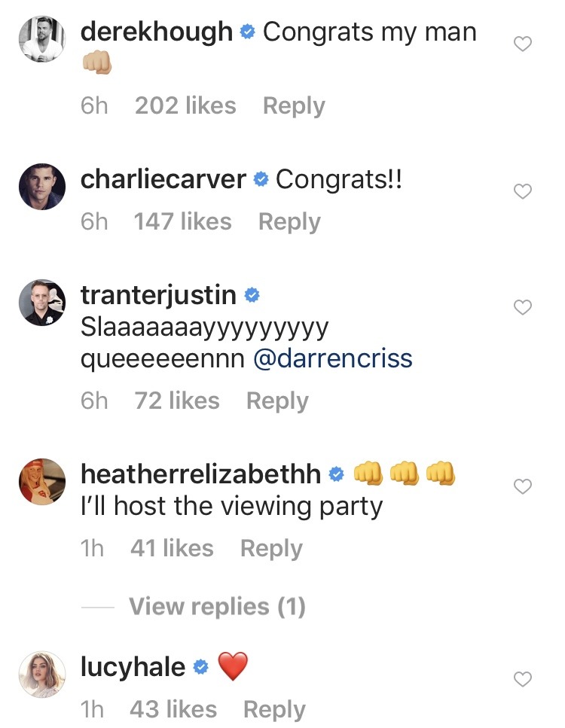
Task: Expand View replies (1) under heatherrelizabethh
Action: [x=217, y=607]
